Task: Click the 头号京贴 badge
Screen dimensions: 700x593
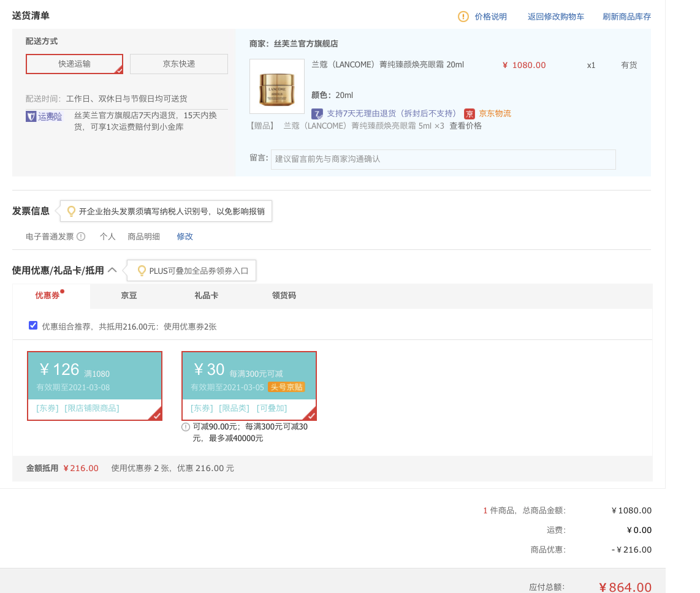Action: (286, 387)
